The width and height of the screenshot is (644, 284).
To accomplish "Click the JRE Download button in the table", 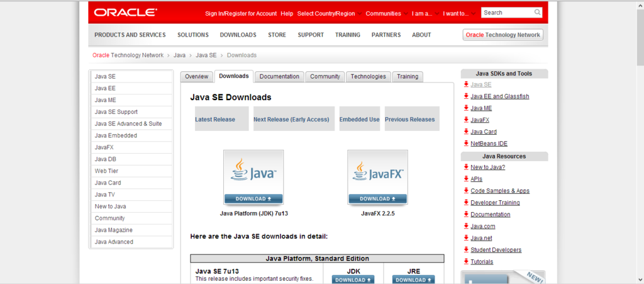I will [411, 280].
